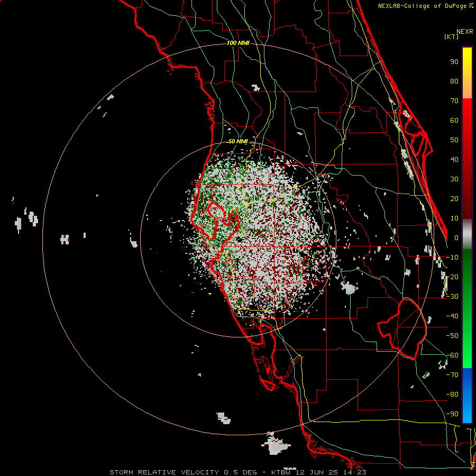
Task: Click the 40 value on the velocity scale
Action: (454, 160)
